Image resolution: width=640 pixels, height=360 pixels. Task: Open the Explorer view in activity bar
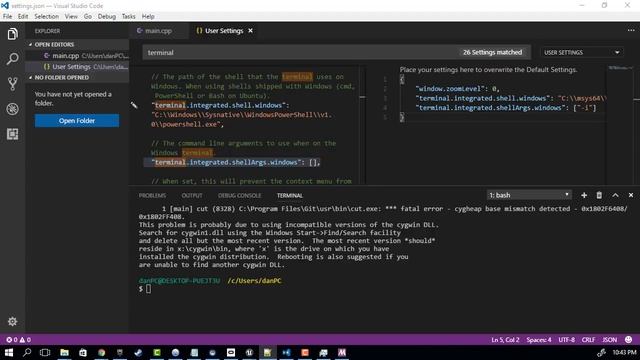tap(12, 34)
